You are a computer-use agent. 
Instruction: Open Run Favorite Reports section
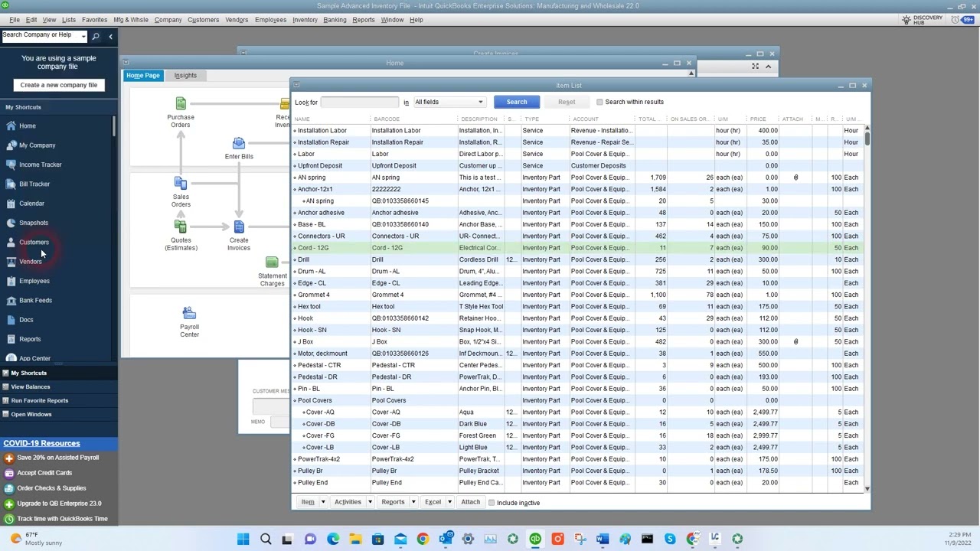tap(40, 400)
